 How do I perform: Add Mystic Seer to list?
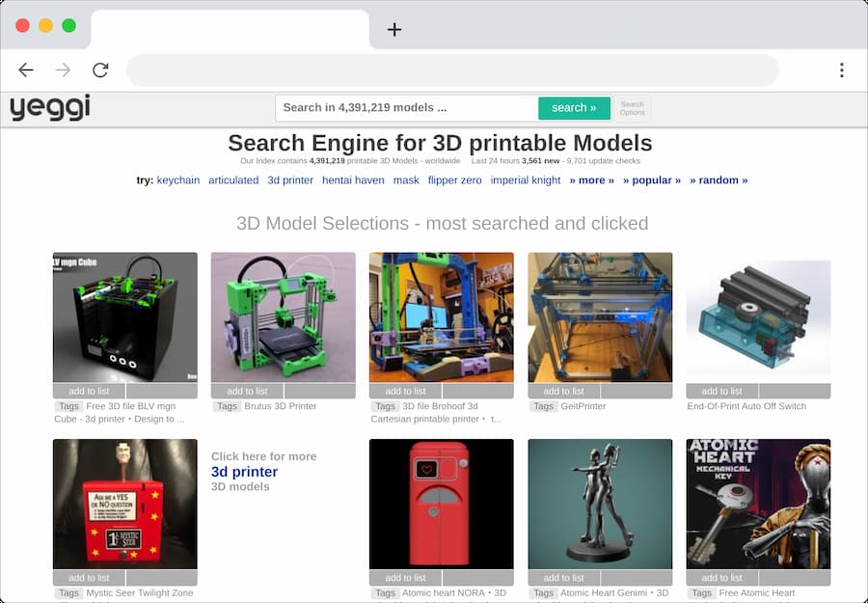(x=89, y=578)
